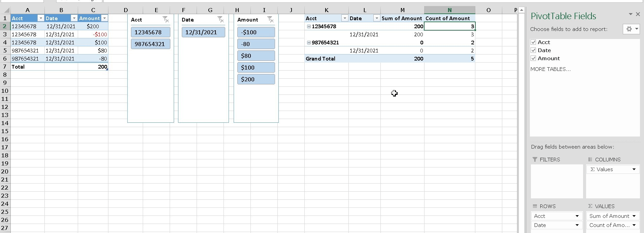Open Values dropdown in COLUMNS area
This screenshot has width=644, height=233.
click(634, 169)
